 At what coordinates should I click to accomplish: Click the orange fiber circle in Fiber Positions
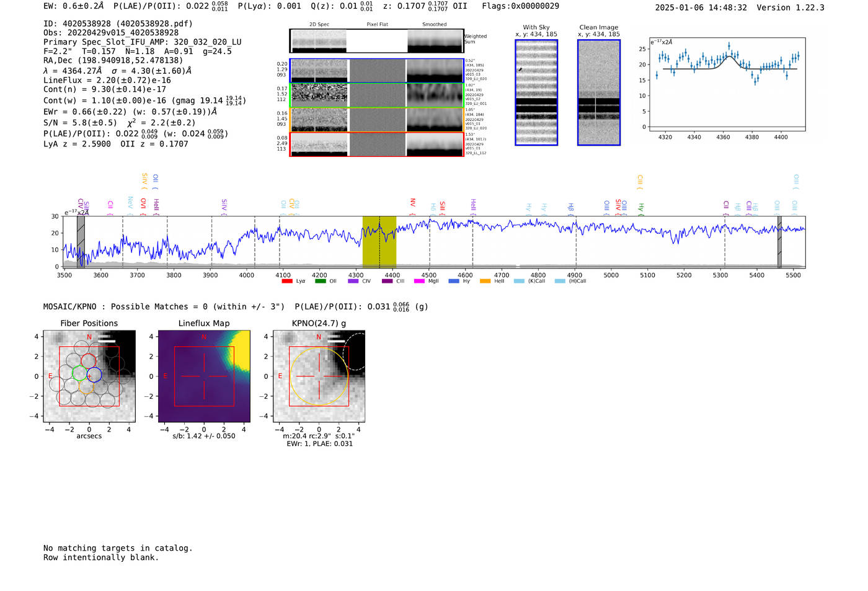point(86,387)
